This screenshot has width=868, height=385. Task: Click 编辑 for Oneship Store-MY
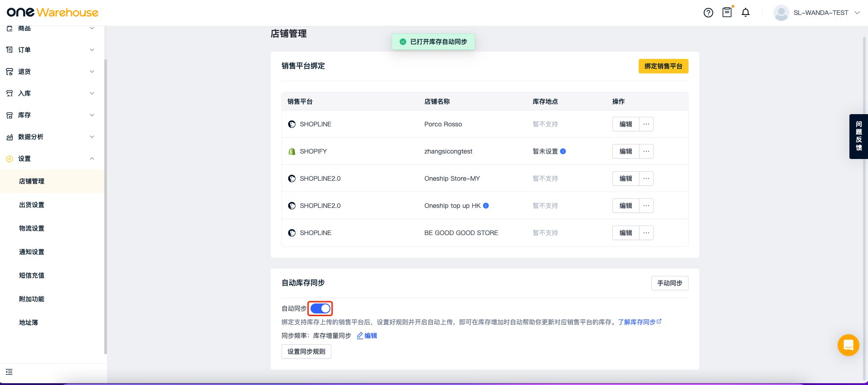626,178
